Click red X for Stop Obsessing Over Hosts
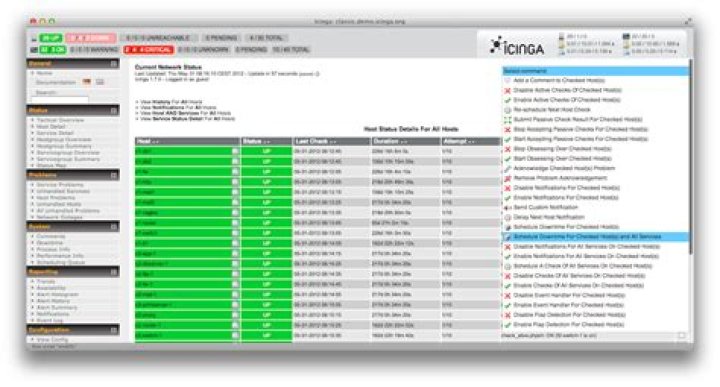 [x=507, y=149]
